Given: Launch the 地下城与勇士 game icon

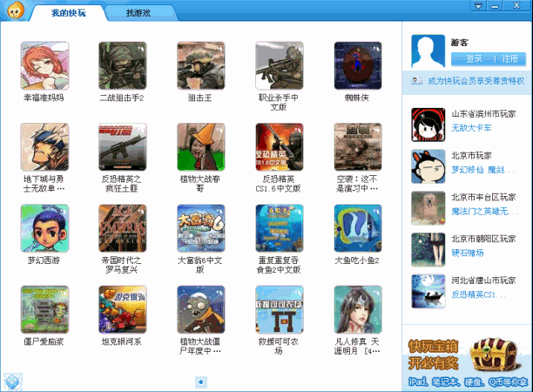Looking at the screenshot, I should pos(44,147).
